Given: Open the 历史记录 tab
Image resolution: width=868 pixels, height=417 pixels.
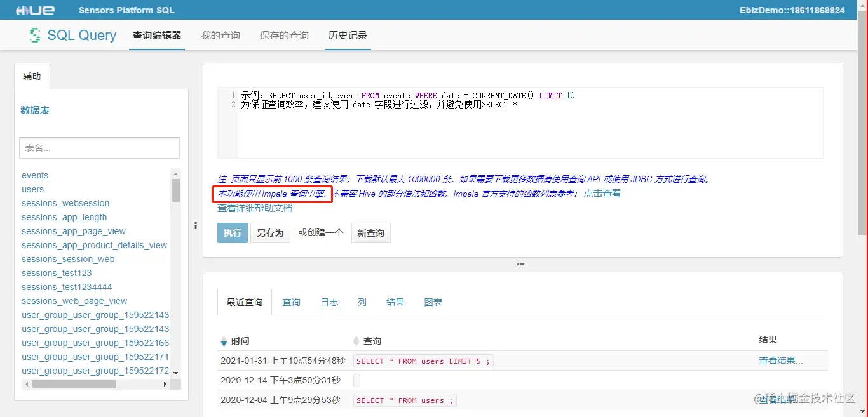Looking at the screenshot, I should point(348,36).
